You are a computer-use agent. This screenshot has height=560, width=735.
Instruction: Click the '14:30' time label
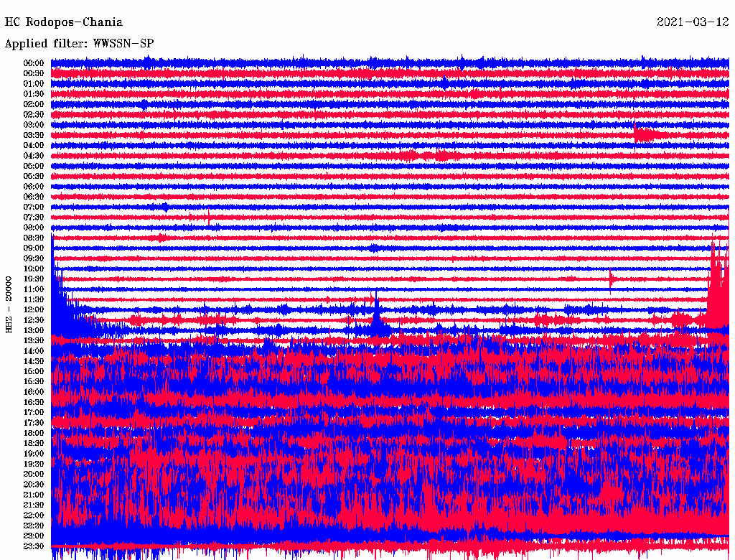pyautogui.click(x=34, y=361)
